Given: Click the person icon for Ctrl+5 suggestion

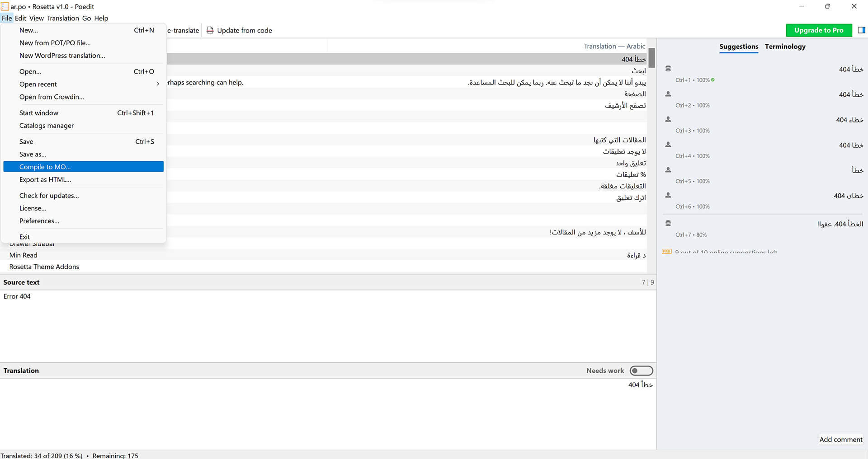Looking at the screenshot, I should click(668, 170).
